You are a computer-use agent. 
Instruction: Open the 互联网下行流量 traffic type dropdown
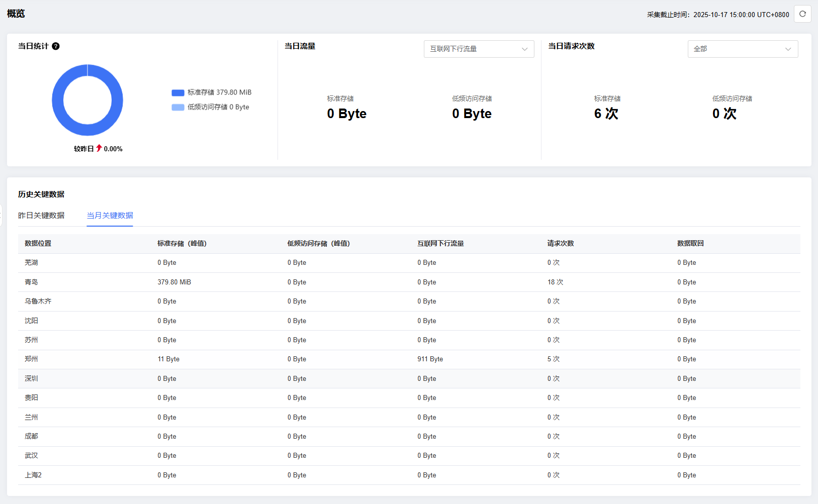point(478,49)
